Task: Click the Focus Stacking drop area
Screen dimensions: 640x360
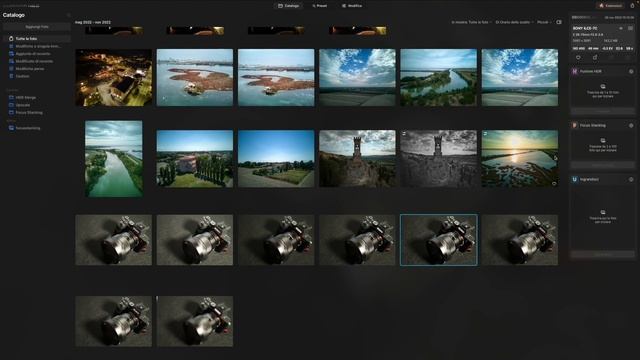Action: [602, 145]
